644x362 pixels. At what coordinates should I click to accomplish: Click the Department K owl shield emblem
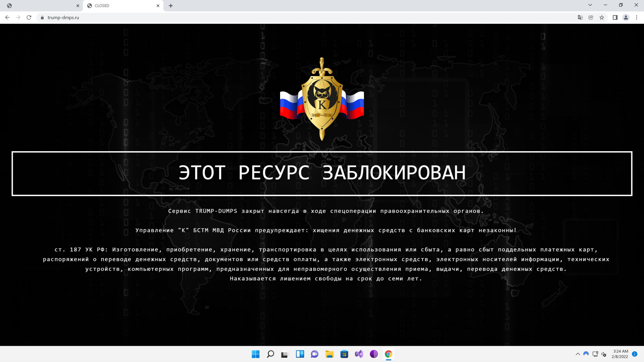pos(322,99)
